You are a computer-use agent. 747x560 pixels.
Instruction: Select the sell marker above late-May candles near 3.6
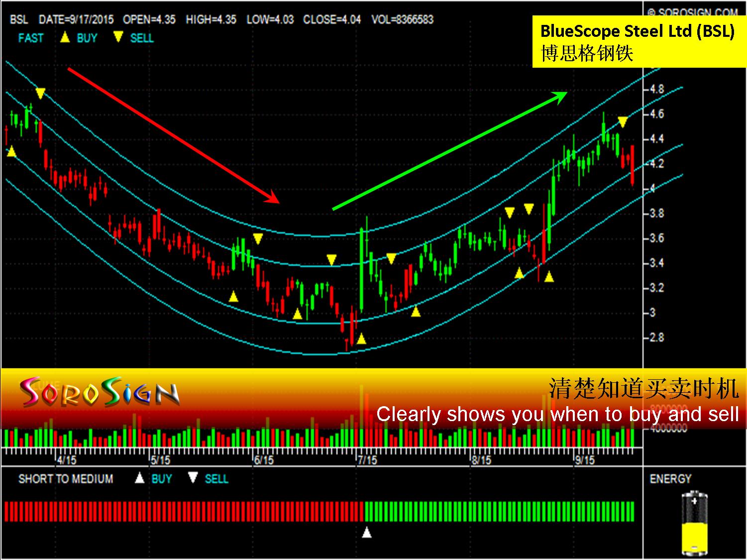coord(257,239)
